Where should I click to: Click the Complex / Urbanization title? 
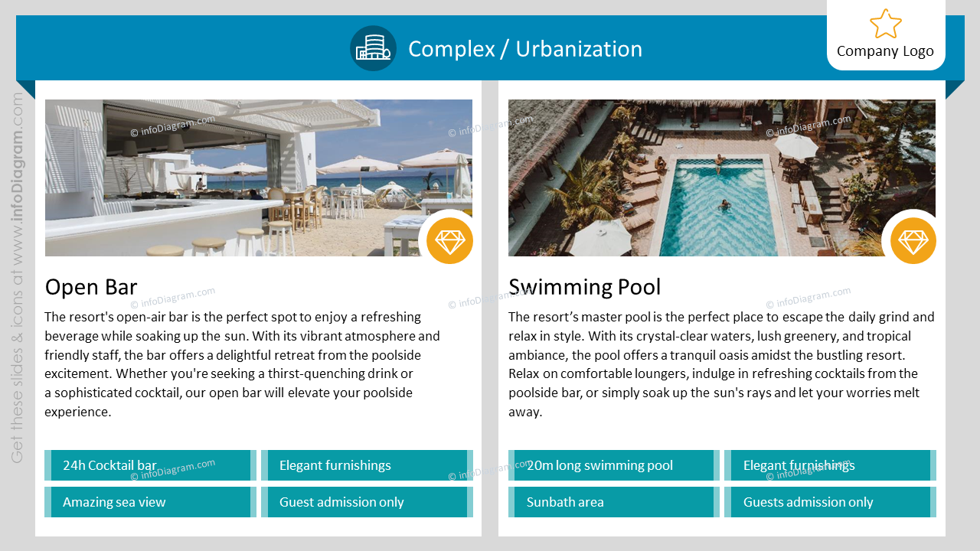pyautogui.click(x=525, y=49)
